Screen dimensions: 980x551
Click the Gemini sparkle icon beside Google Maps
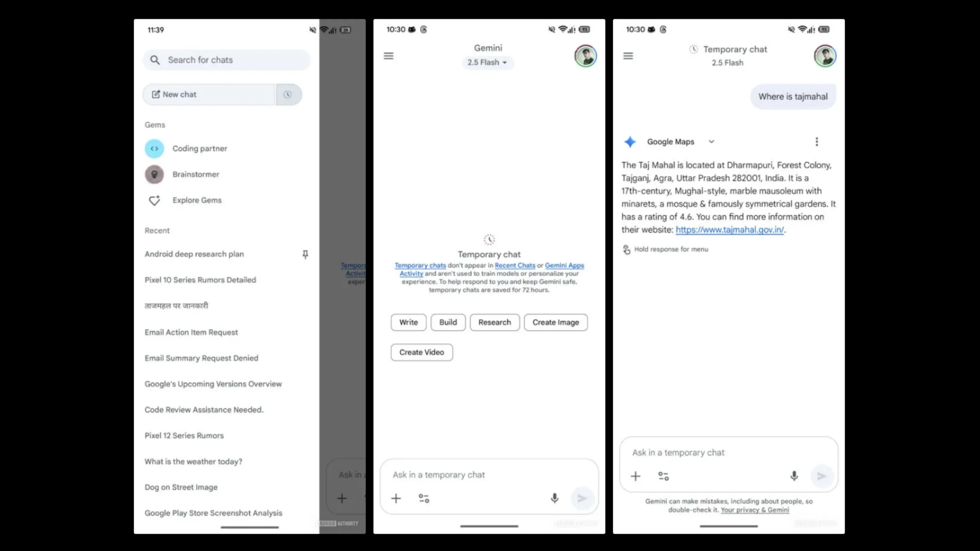point(630,142)
